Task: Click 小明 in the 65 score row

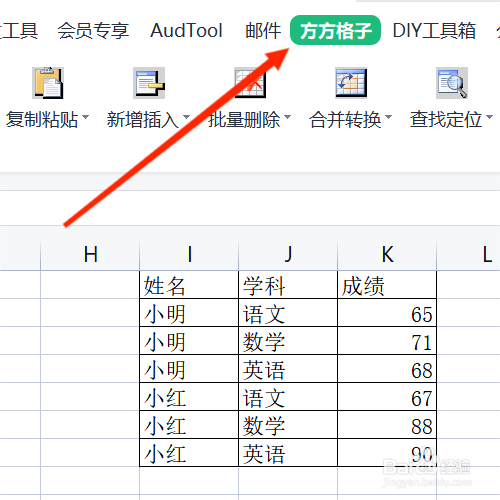Action: 189,313
